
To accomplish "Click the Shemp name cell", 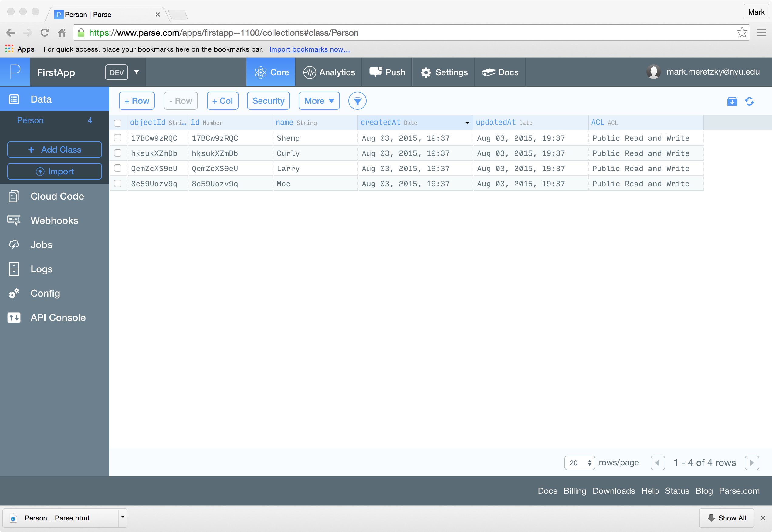I will click(x=315, y=138).
